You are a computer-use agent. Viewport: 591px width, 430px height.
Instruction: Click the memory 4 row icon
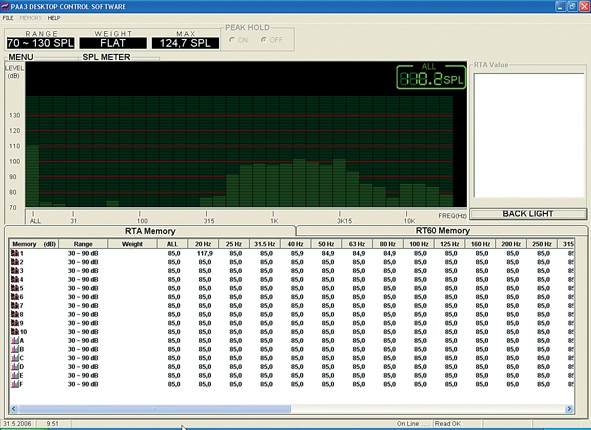(x=15, y=279)
